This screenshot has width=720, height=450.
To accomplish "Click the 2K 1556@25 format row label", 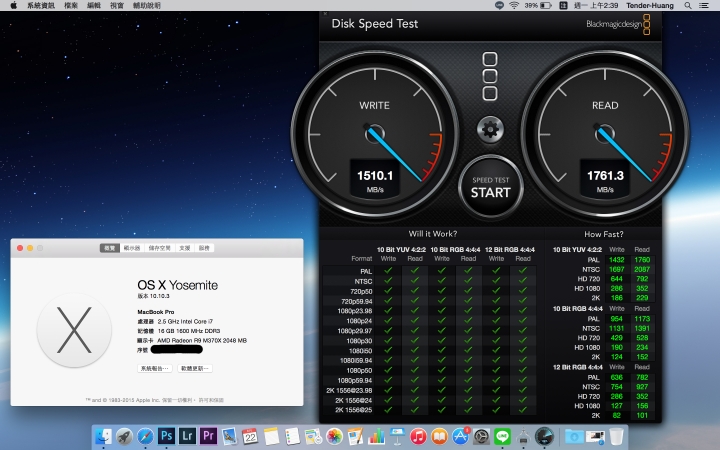I will click(x=354, y=410).
